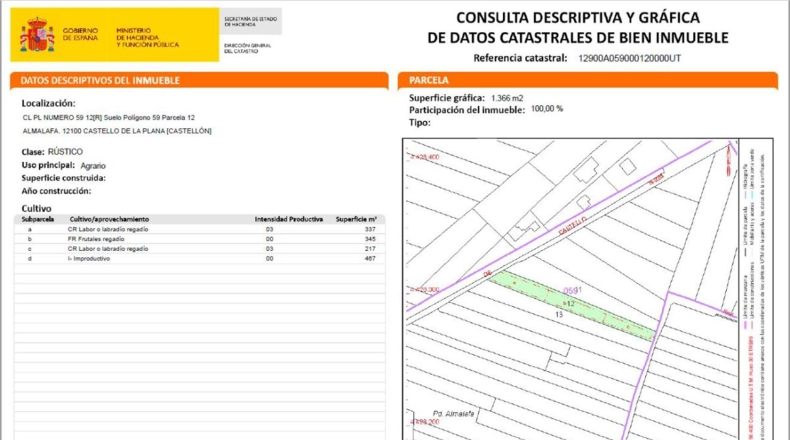Screen dimensions: 790x440
Task: Click the superficie gráfica value 1.366 m2
Action: [507, 98]
